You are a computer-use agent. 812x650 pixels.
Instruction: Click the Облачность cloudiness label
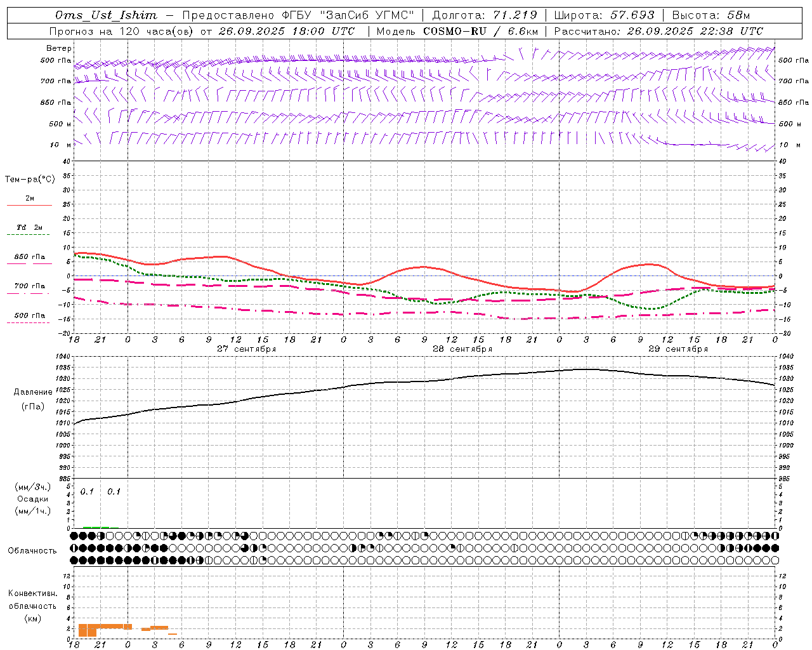point(32,550)
